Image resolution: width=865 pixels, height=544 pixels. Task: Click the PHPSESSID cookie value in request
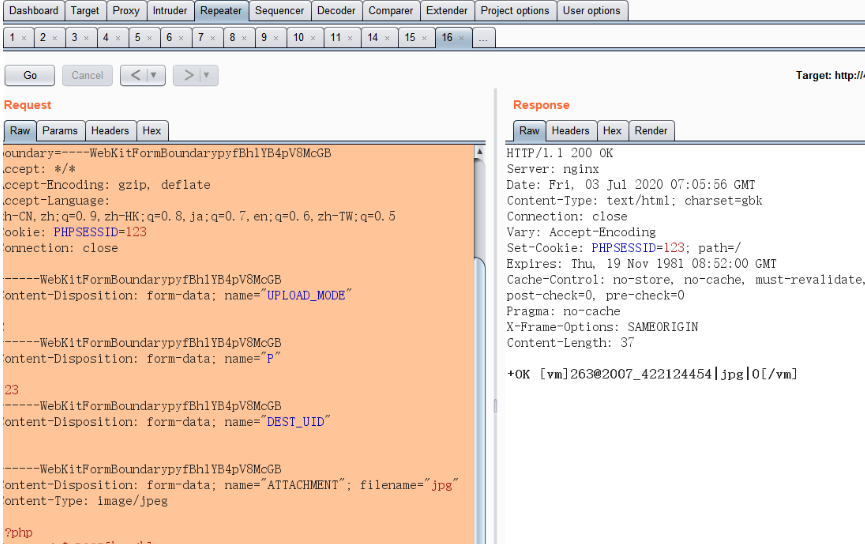(x=136, y=232)
